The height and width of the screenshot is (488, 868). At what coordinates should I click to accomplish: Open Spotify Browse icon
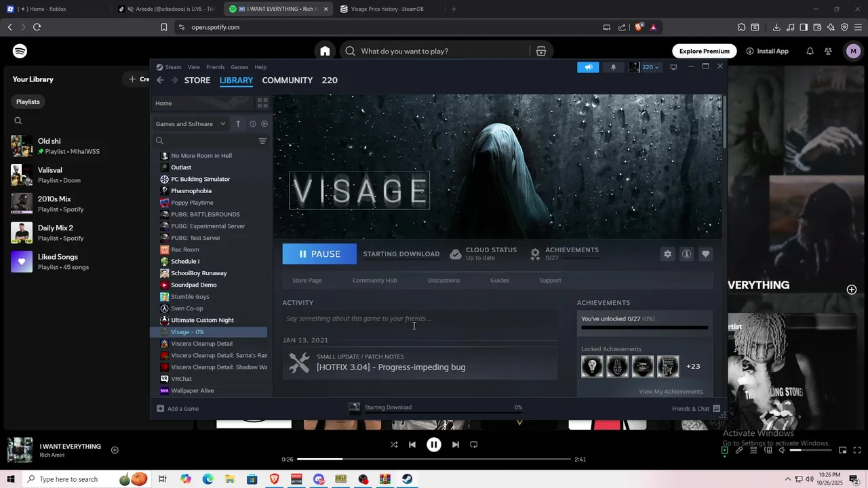pos(541,51)
